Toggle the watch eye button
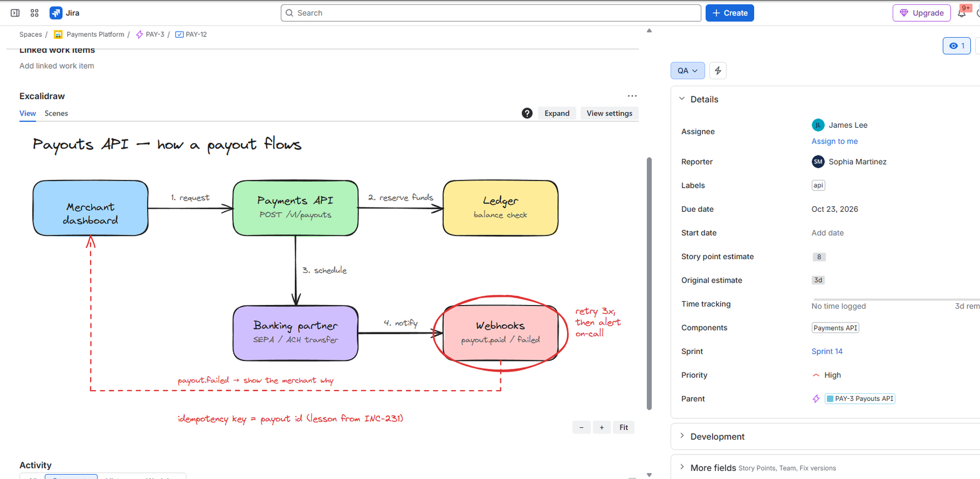The height and width of the screenshot is (479, 980). 957,46
